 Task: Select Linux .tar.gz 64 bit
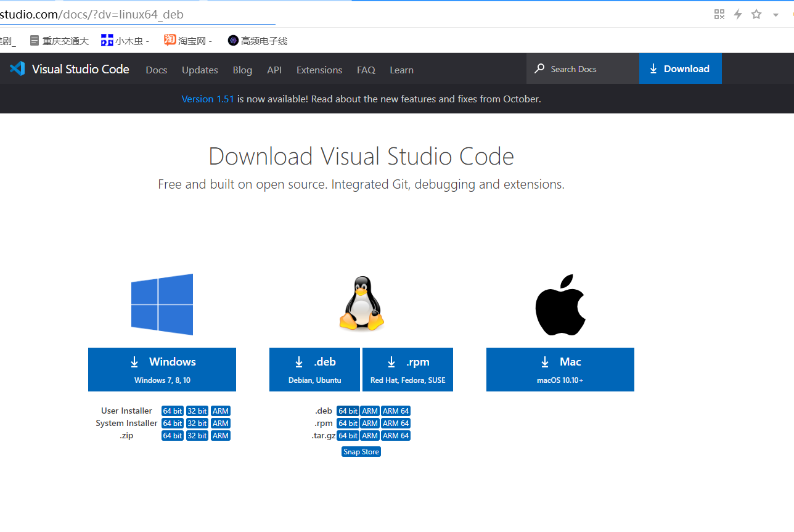pos(348,435)
